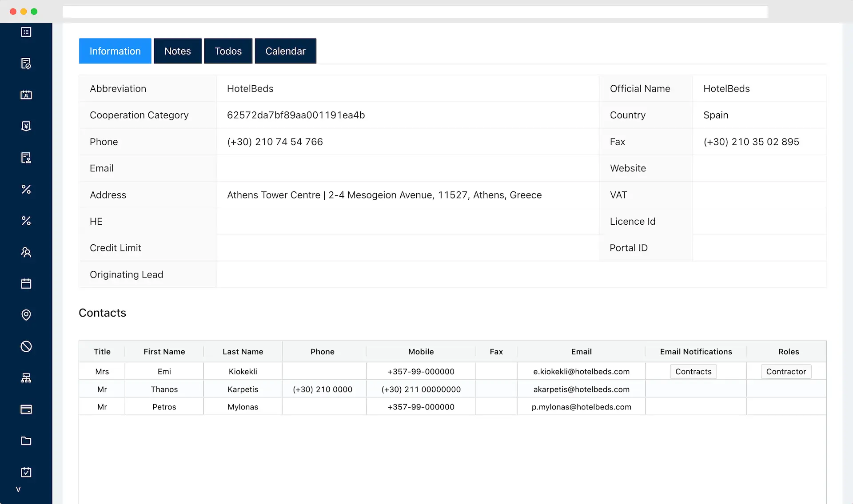Screen dimensions: 853x504
Task: Click the Mobile column header
Action: [x=421, y=352]
